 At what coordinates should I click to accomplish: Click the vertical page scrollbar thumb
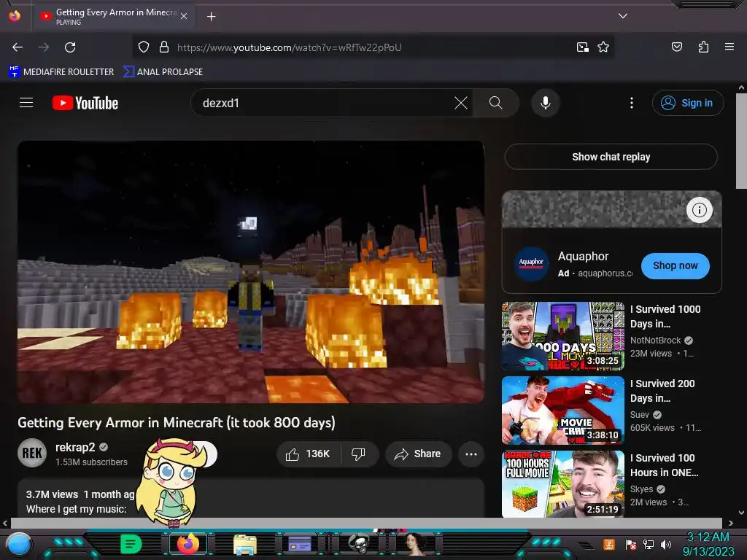741,141
